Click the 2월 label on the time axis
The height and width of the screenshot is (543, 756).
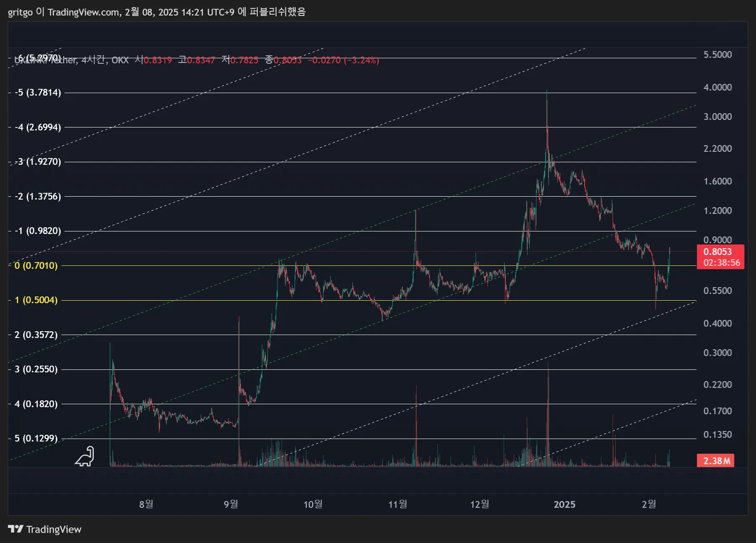(x=649, y=504)
